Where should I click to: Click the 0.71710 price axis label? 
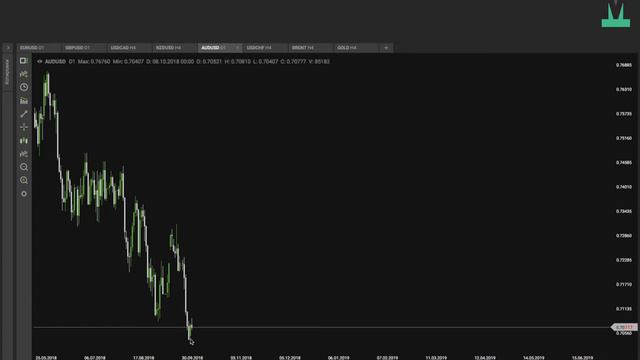[x=624, y=284]
